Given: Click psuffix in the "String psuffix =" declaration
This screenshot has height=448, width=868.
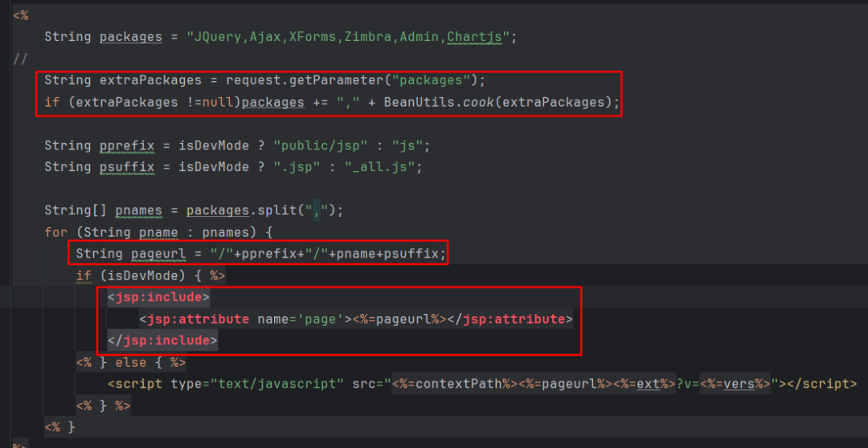Looking at the screenshot, I should [127, 167].
